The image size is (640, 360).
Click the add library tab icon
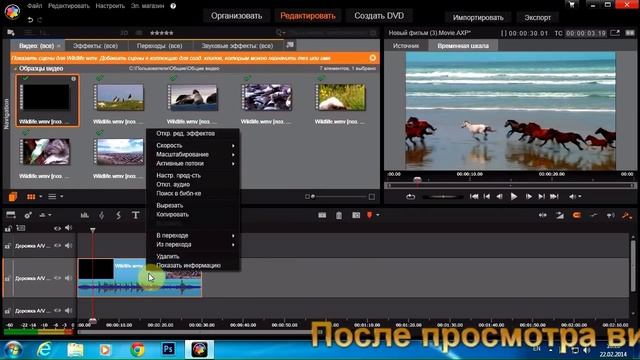(290, 45)
